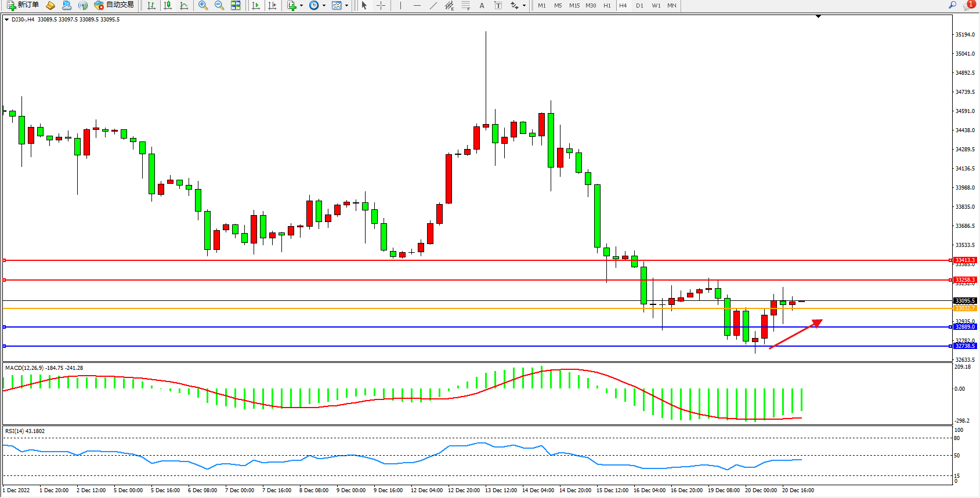Select the Fibonacci retracement tool
980x498 pixels.
(x=465, y=5)
